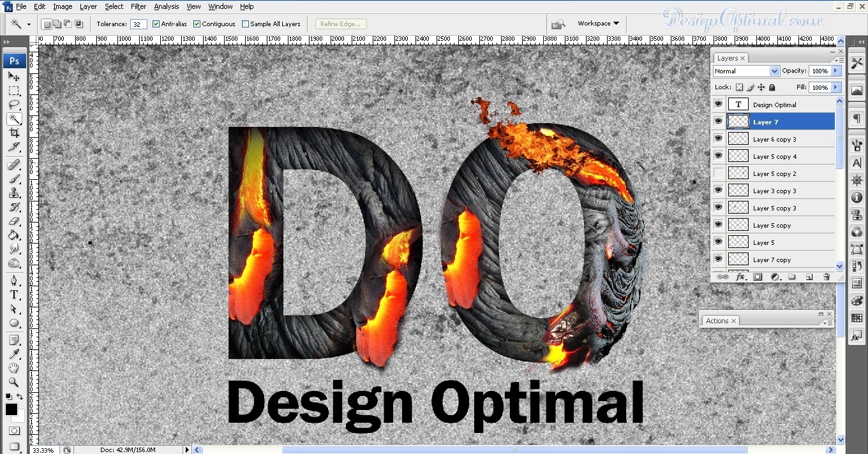This screenshot has height=454, width=868.
Task: Toggle the Anti-alias checkbox
Action: tap(156, 24)
